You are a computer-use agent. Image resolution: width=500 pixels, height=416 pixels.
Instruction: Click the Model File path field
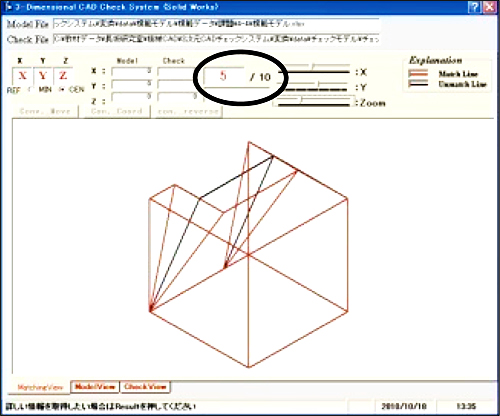[216, 24]
